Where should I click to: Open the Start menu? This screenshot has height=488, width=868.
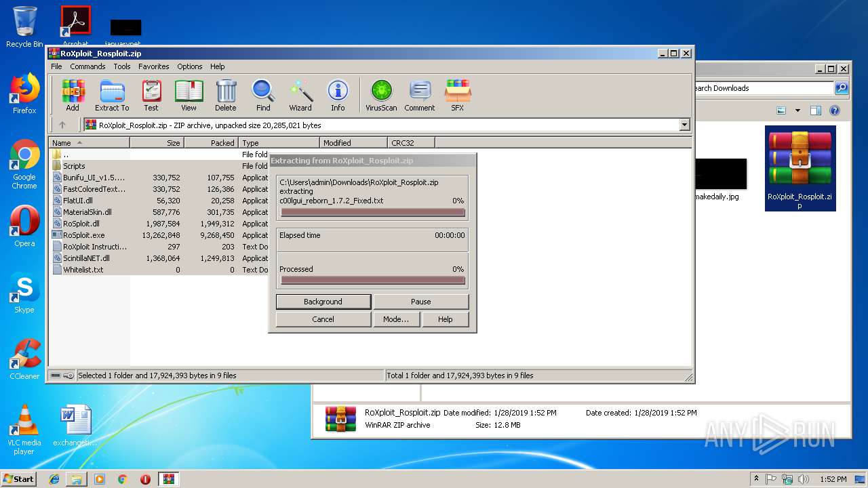click(x=19, y=479)
